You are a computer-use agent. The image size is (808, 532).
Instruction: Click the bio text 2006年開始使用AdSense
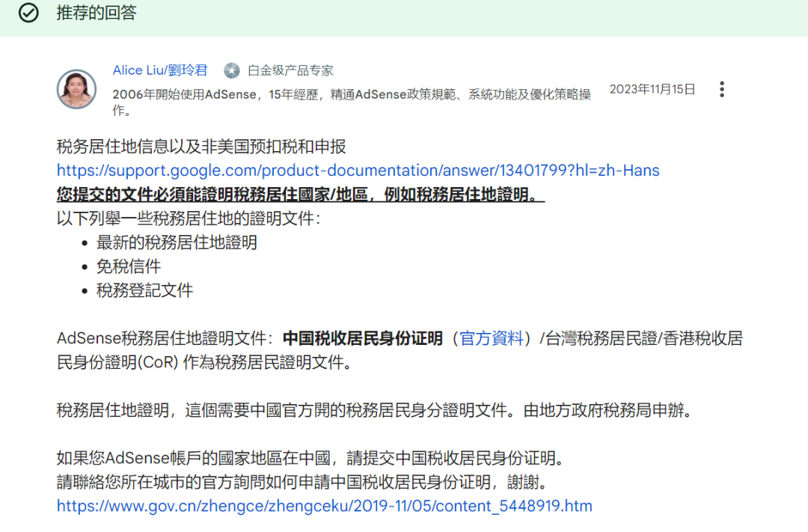coord(352,102)
